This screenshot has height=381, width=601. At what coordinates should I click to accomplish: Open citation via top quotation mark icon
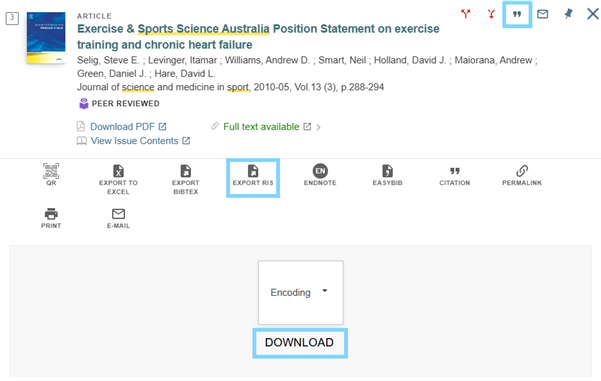pyautogui.click(x=517, y=15)
